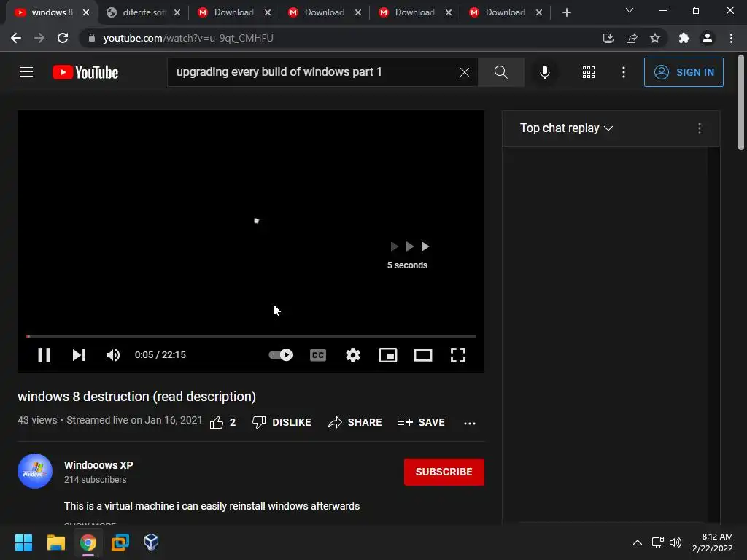Screen dimensions: 747x560
Task: Open Chrome extensions puzzle icon
Action: pos(684,38)
